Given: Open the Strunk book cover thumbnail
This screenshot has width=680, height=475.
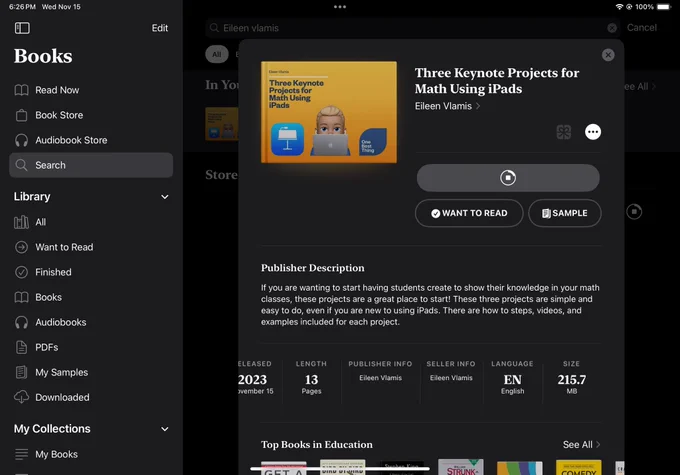Looking at the screenshot, I should tap(461, 467).
